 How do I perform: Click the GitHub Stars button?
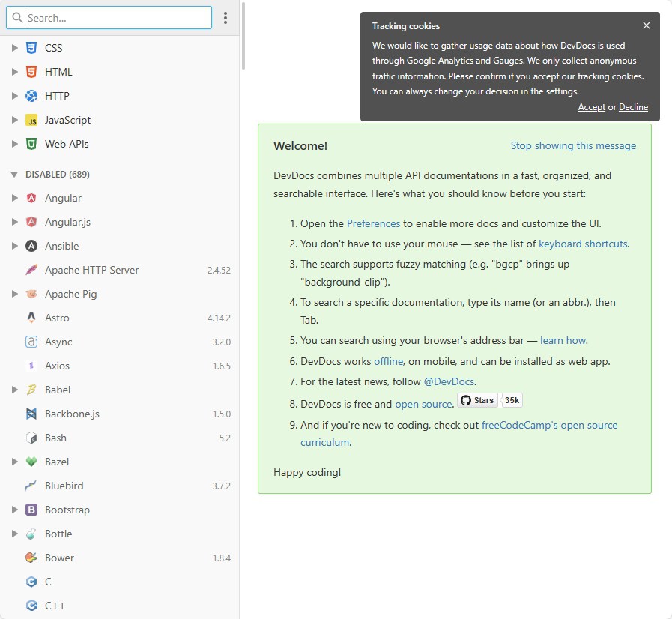pos(477,400)
